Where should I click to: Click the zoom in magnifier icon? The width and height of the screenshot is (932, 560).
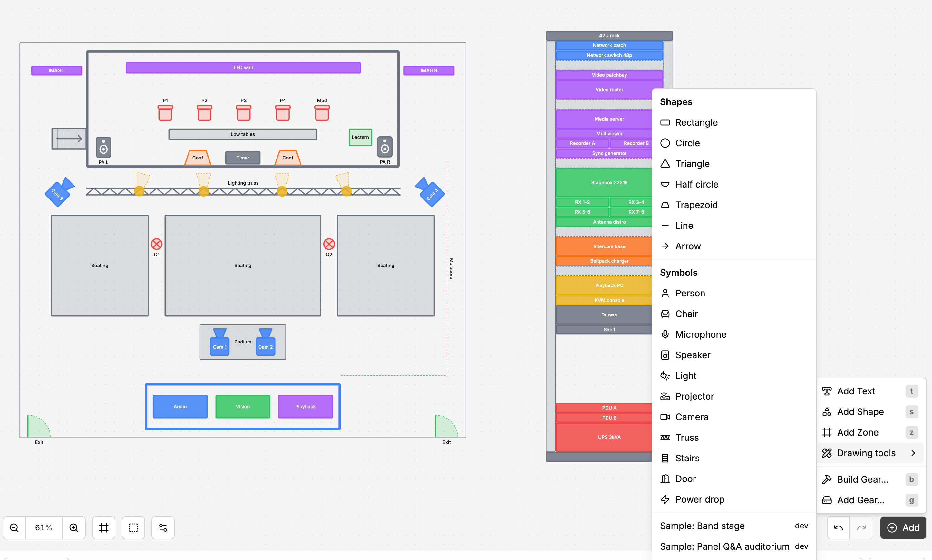tap(74, 527)
